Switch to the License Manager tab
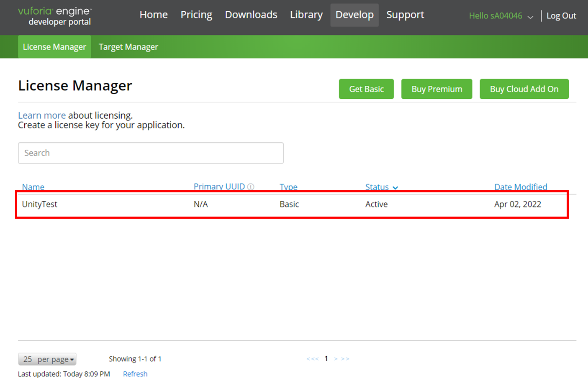This screenshot has width=588, height=378. click(x=54, y=47)
